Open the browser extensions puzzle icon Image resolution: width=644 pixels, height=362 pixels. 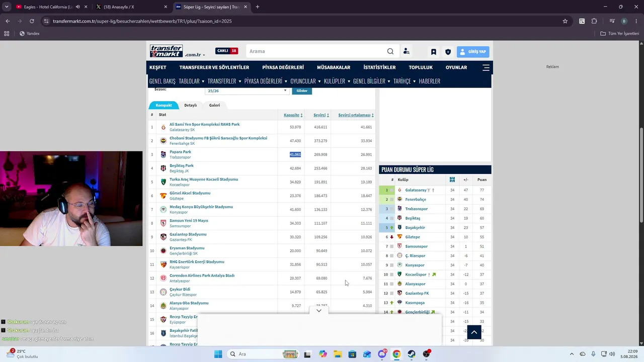click(594, 21)
